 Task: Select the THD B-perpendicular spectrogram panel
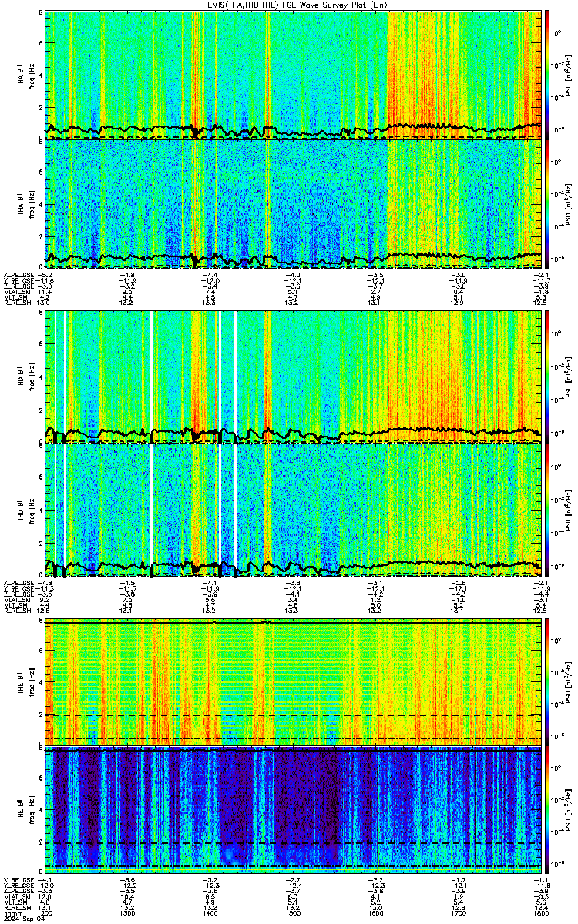pos(294,377)
